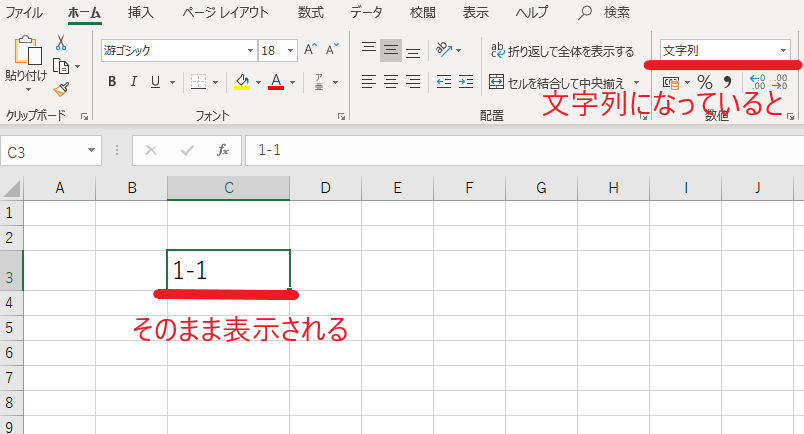Select all cells corner triangle

coord(12,189)
